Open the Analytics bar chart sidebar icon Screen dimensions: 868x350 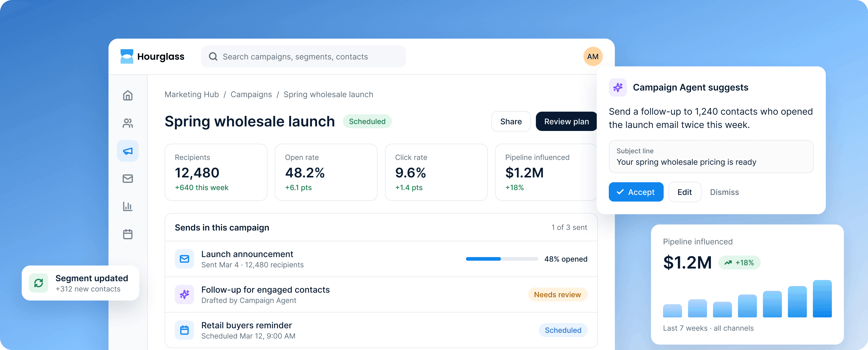point(128,206)
